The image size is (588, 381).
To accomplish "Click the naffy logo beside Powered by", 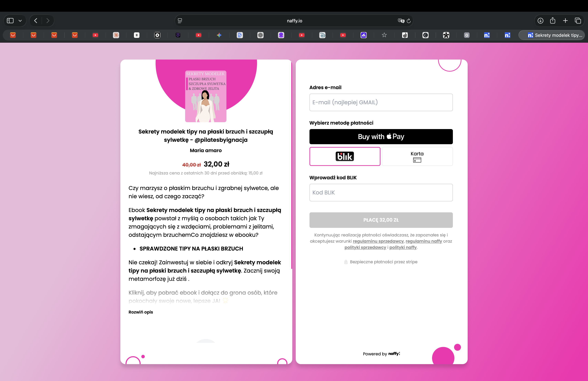I will pos(394,354).
